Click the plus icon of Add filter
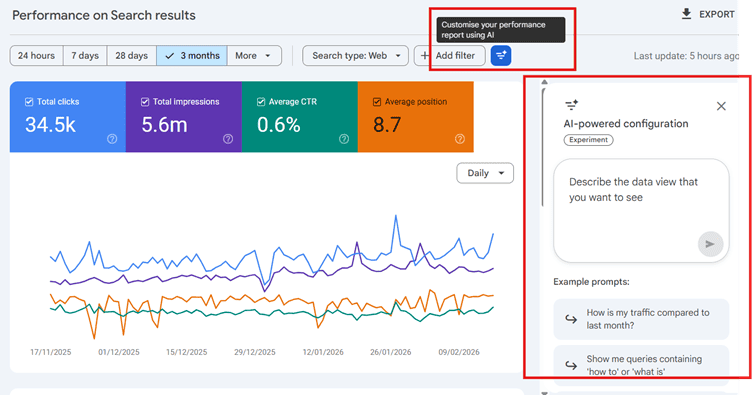This screenshot has height=395, width=752. coord(424,56)
